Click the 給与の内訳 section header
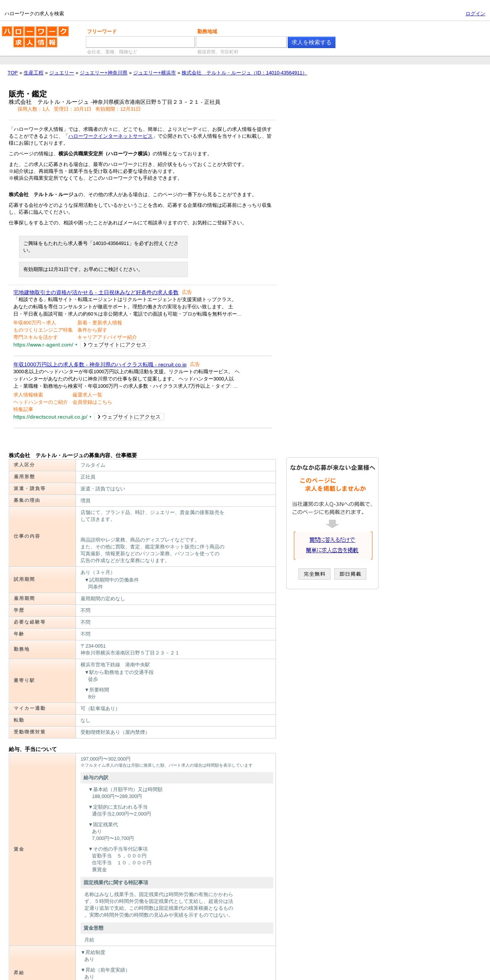Viewport: 490px width, 980px height. [x=177, y=778]
